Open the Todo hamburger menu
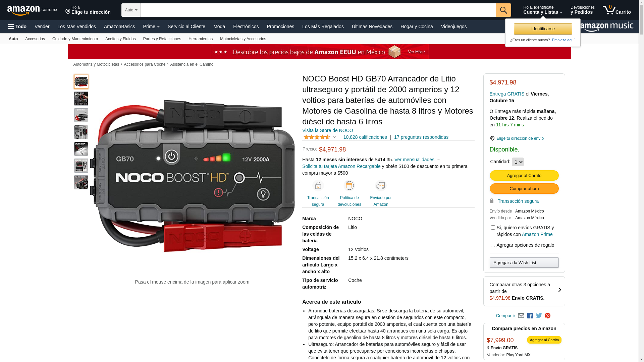 [x=17, y=26]
